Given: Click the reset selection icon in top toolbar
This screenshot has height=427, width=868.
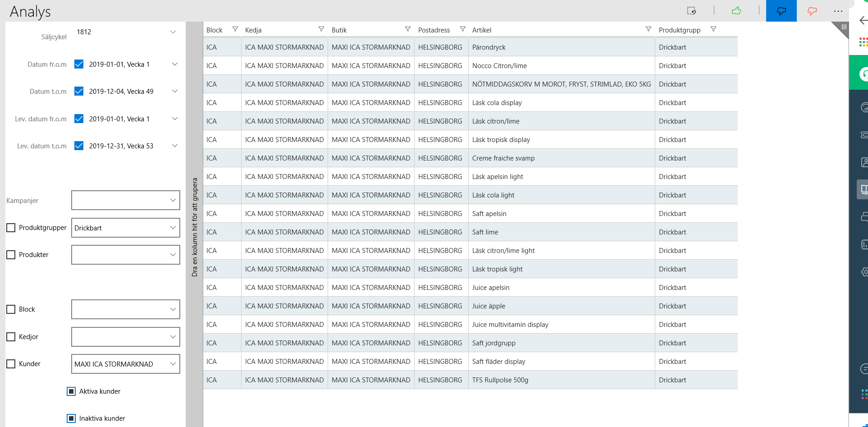Looking at the screenshot, I should [x=691, y=10].
